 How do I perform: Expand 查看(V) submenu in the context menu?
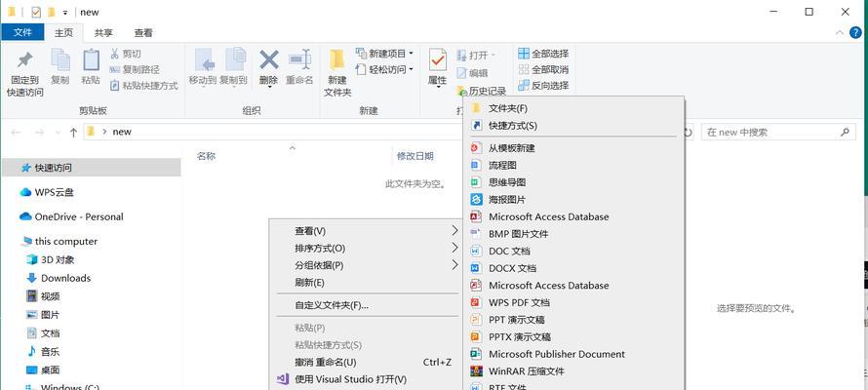point(366,231)
